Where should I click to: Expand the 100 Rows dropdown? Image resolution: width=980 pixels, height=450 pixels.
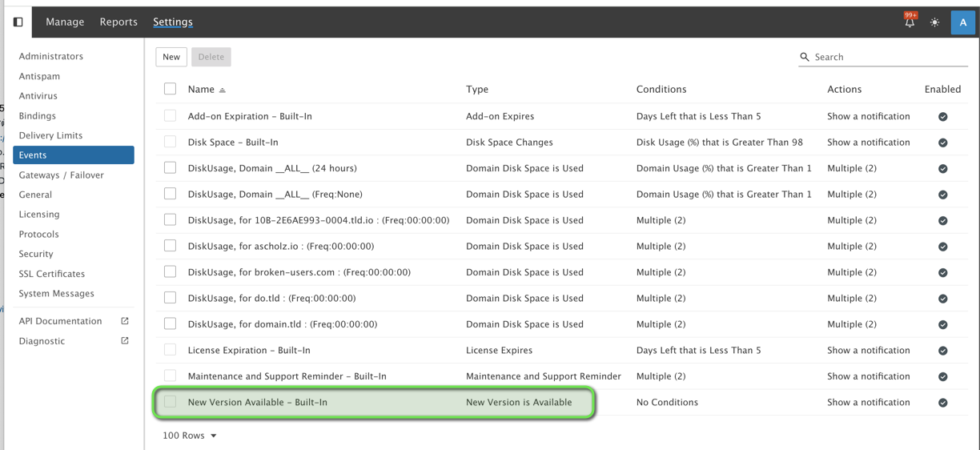(190, 436)
